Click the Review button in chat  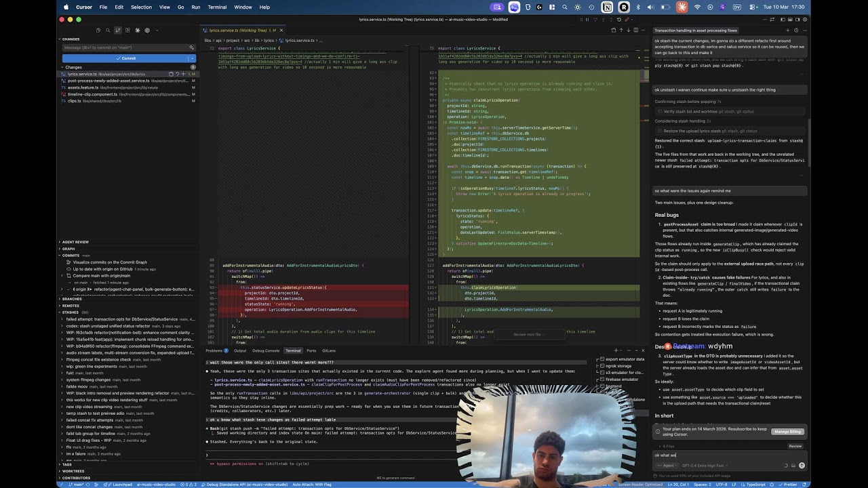(x=795, y=446)
